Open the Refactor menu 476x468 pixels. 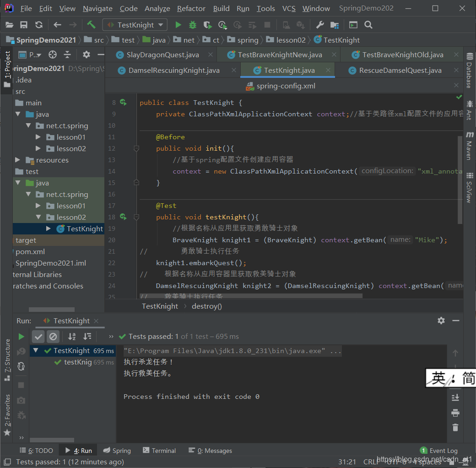click(x=191, y=9)
